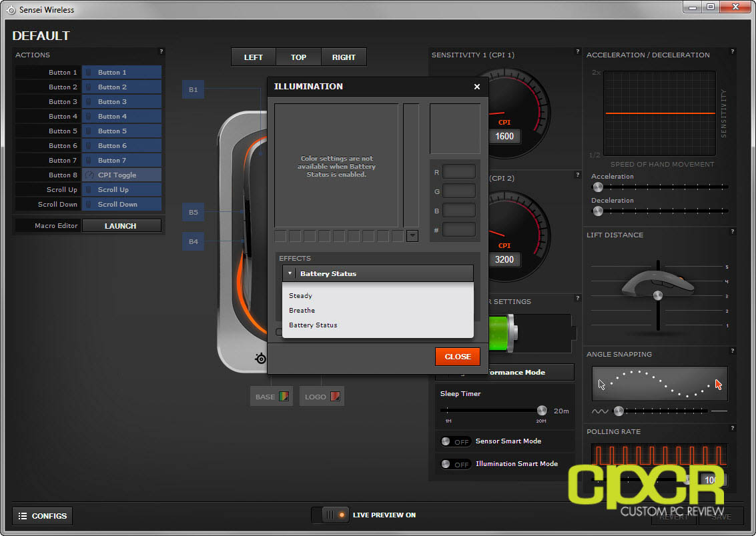Open Scroll Up action dropdown
756x536 pixels.
(x=121, y=190)
